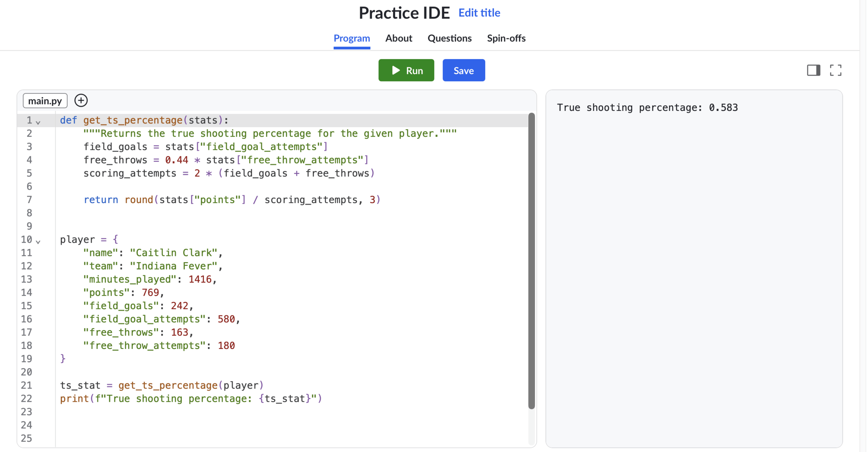Click the play triangle on Run button
The image size is (868, 452).
point(396,71)
